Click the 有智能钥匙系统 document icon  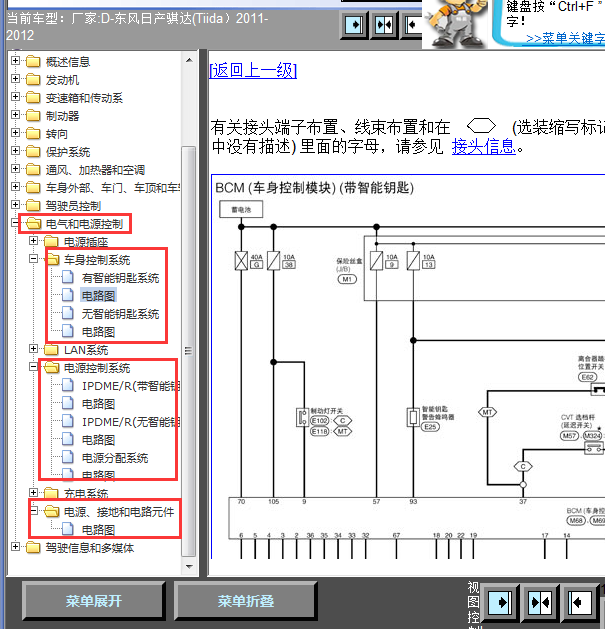pyautogui.click(x=68, y=277)
